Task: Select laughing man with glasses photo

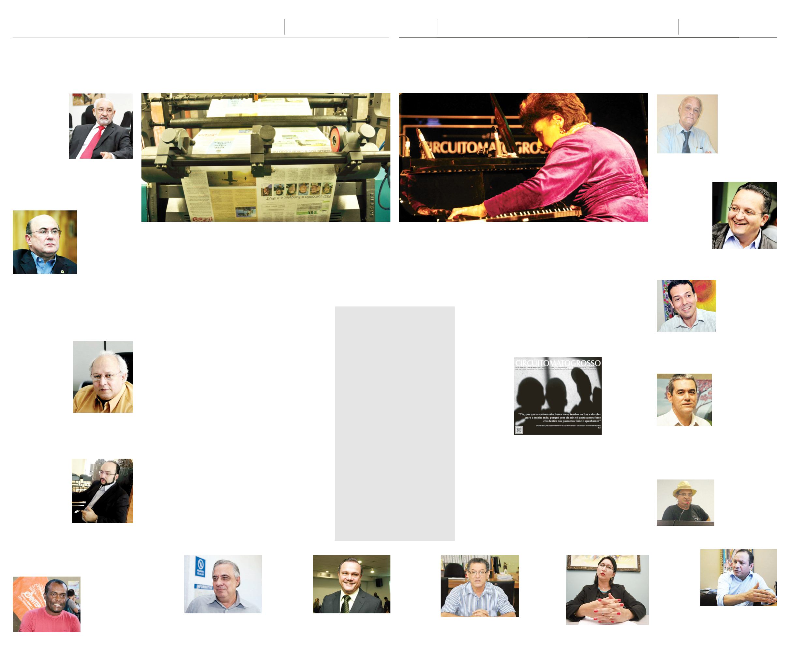Action: point(744,216)
